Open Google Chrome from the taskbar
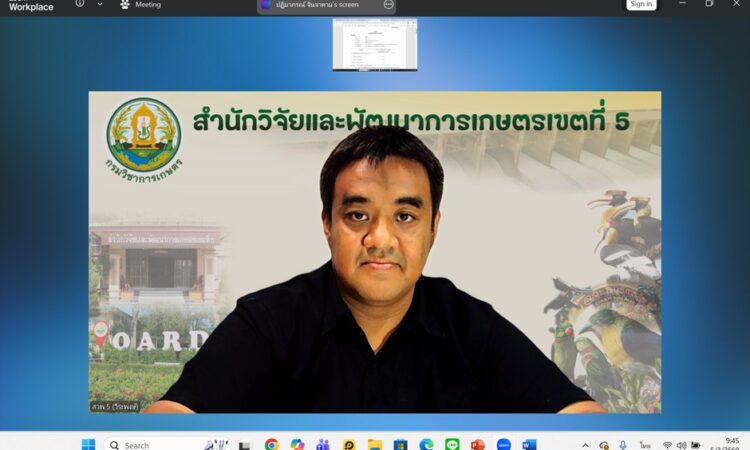This screenshot has height=450, width=750. click(x=271, y=444)
